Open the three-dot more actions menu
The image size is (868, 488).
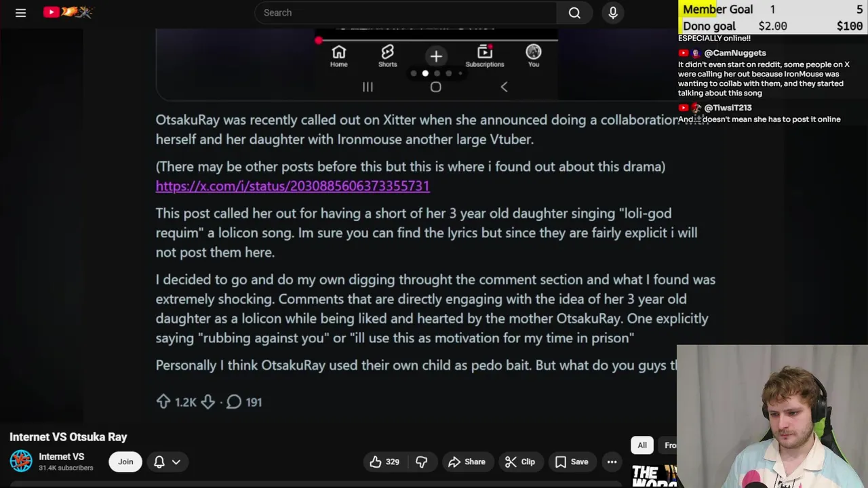tap(612, 462)
